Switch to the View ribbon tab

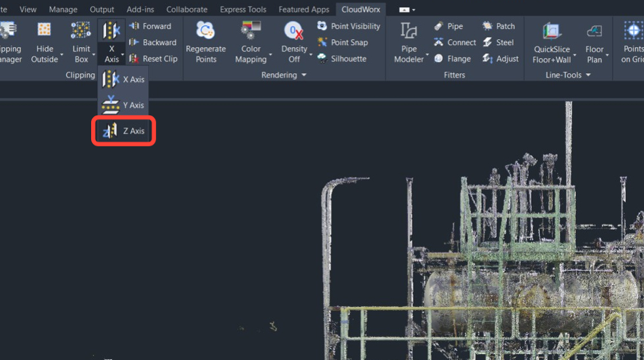(28, 9)
